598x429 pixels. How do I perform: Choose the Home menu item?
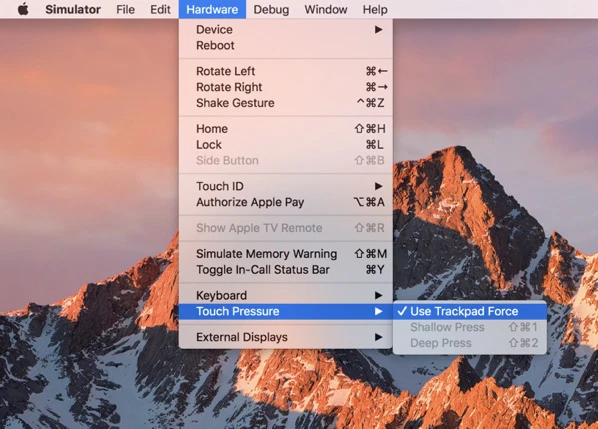coord(286,129)
